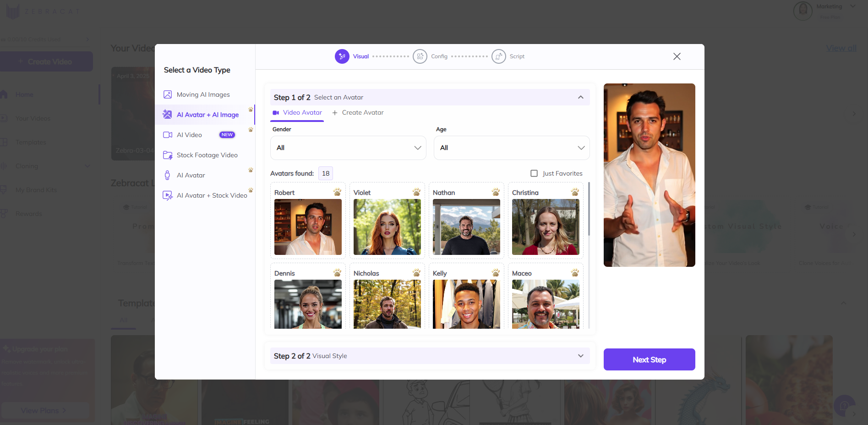Click the AI Video camera icon
868x425 pixels.
point(168,135)
